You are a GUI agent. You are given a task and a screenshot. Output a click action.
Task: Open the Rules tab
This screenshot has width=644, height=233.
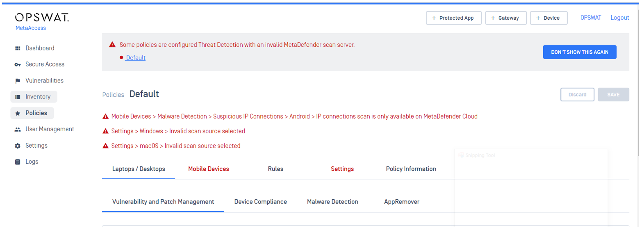(275, 169)
